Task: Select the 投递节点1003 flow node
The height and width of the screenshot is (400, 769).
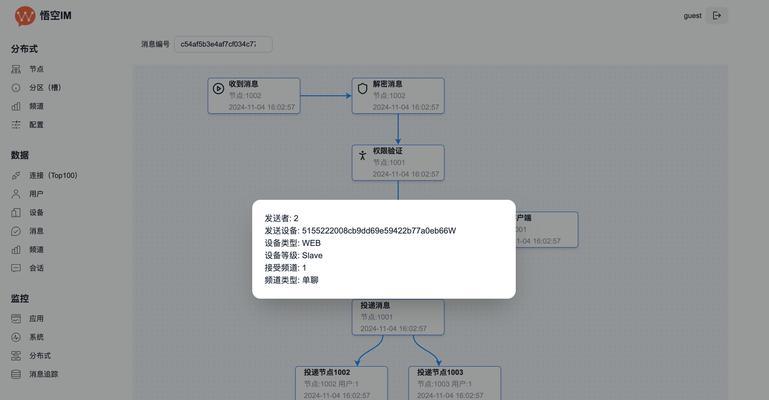Action: 455,383
